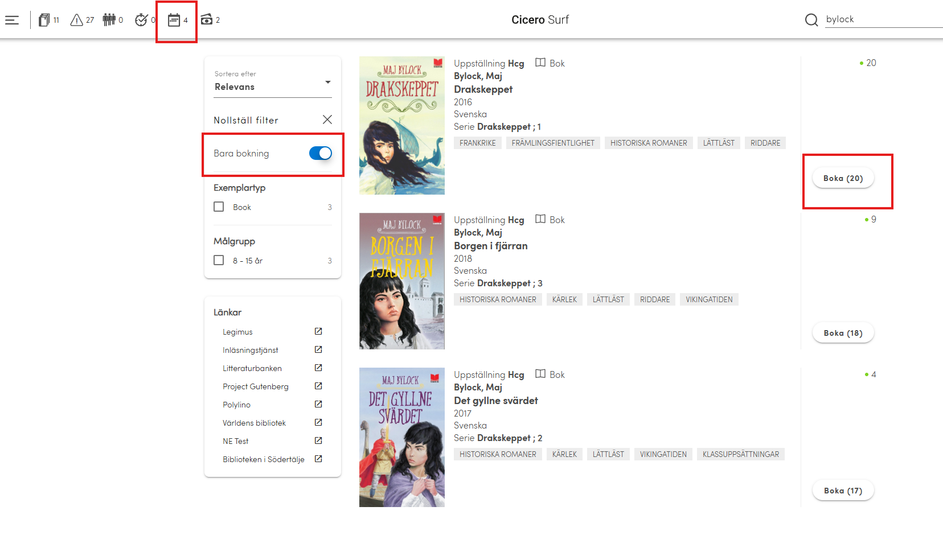Image resolution: width=943 pixels, height=560 pixels.
Task: Click external-link icon next to Inläsningstjänst
Action: point(318,349)
